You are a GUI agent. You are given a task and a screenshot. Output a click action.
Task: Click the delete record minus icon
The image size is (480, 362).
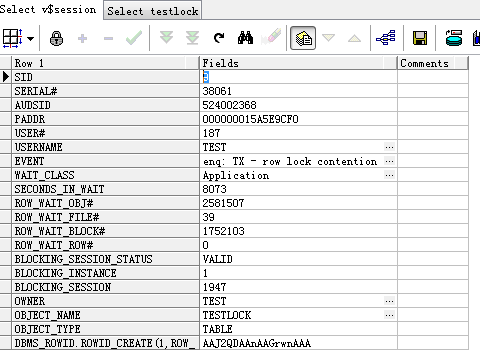pos(108,39)
